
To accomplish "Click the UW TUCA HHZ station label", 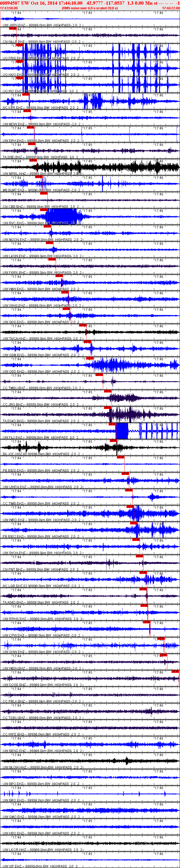I will pyautogui.click(x=14, y=339).
